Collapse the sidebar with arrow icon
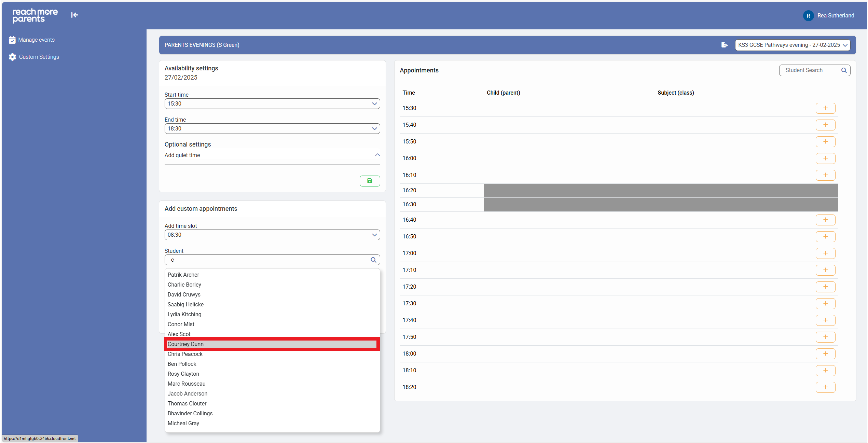The height and width of the screenshot is (443, 868). 74,15
